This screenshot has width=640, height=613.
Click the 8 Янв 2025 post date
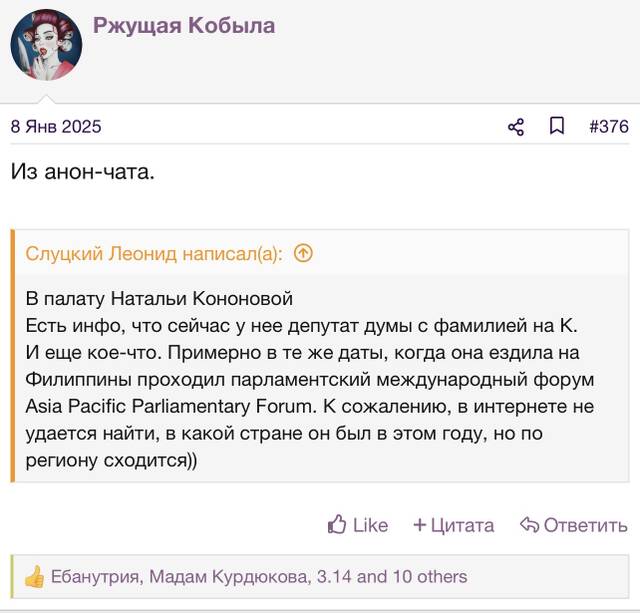(x=56, y=127)
